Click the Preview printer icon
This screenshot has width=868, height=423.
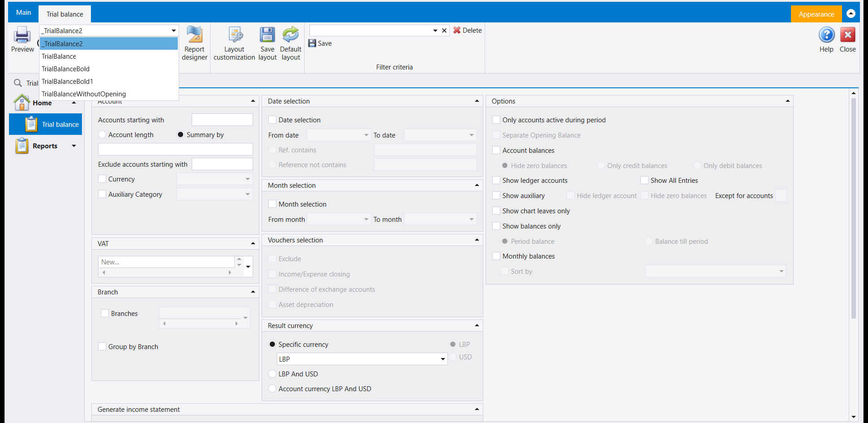click(x=22, y=35)
